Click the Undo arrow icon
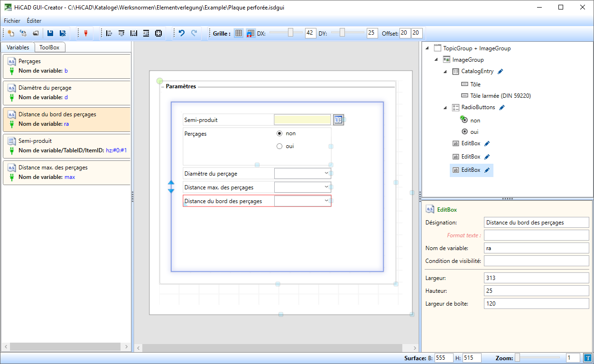 click(x=181, y=33)
